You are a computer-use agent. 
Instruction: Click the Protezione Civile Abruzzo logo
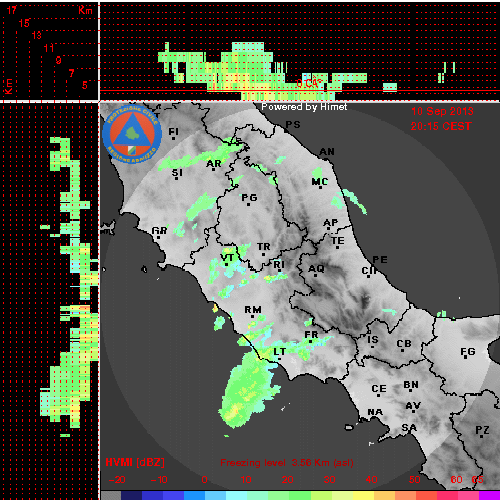click(x=132, y=134)
